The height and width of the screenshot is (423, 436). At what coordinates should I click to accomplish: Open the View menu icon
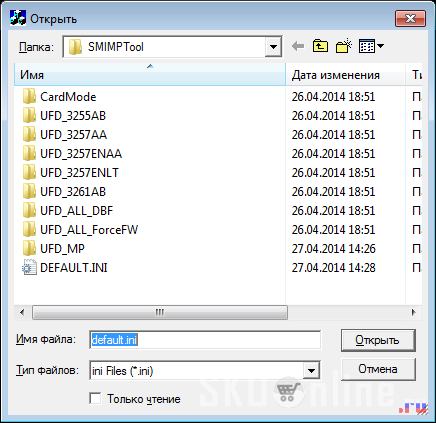tap(367, 46)
